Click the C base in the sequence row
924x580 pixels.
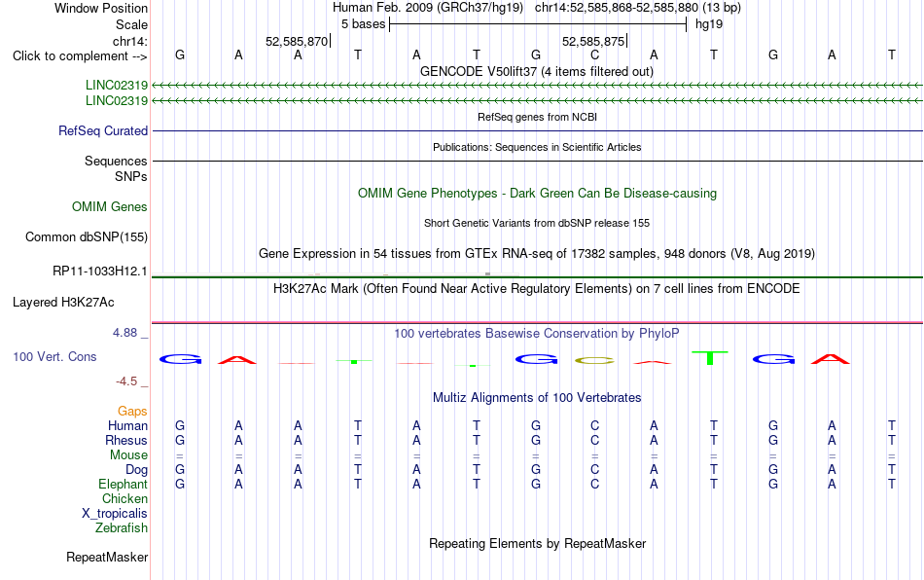[594, 54]
